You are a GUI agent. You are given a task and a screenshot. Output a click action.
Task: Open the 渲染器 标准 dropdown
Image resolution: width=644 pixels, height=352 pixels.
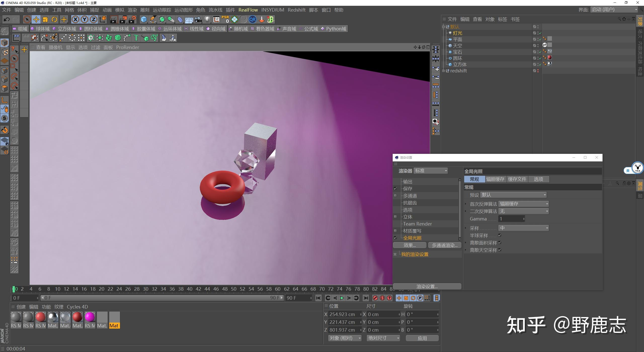[x=431, y=171]
